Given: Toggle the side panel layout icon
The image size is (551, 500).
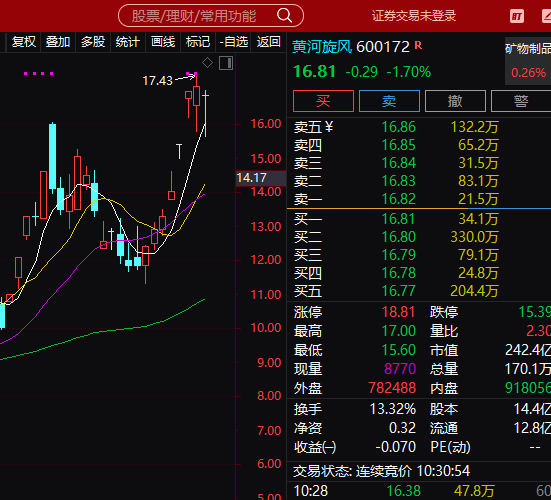Looking at the screenshot, I should click(226, 63).
